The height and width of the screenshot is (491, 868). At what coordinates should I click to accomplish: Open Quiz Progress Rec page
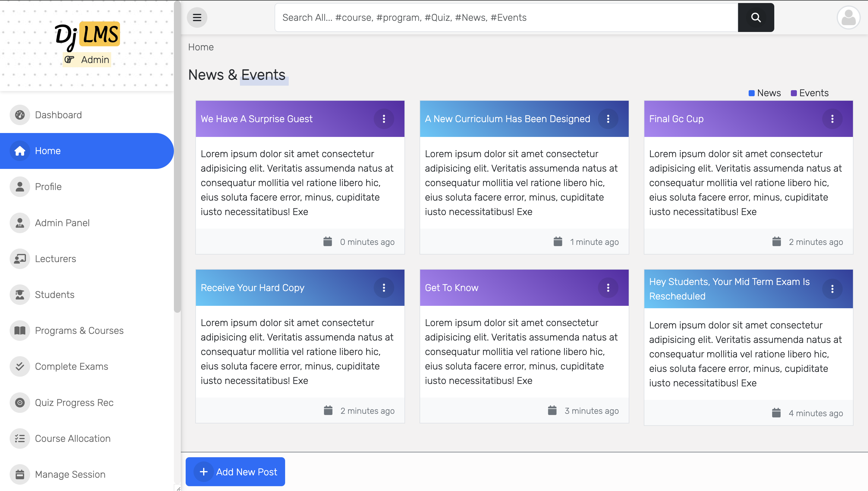[86, 403]
